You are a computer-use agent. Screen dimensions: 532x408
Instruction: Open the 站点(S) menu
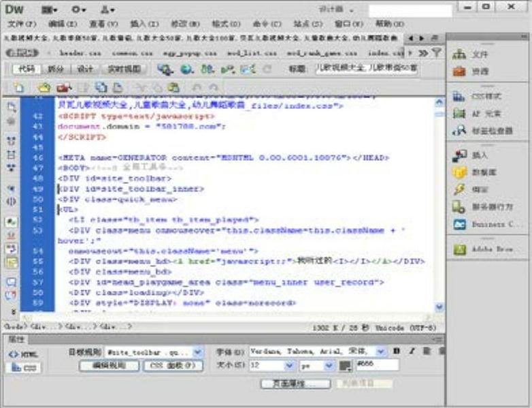(x=307, y=24)
